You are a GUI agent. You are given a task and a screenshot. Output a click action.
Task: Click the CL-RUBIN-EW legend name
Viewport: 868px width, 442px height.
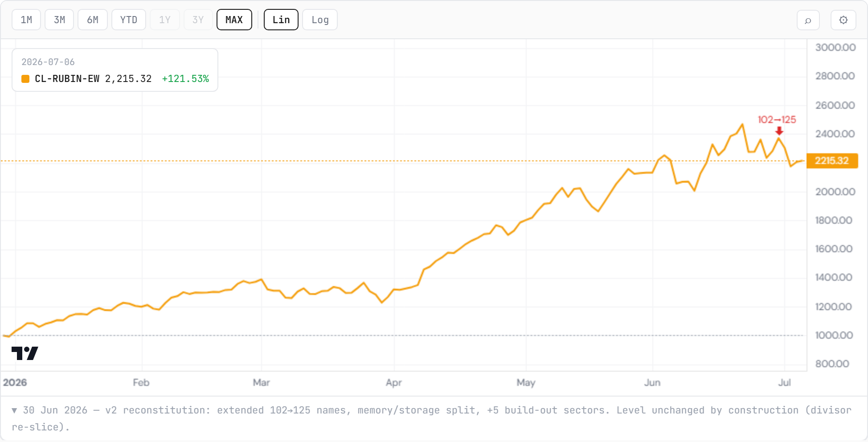point(67,79)
